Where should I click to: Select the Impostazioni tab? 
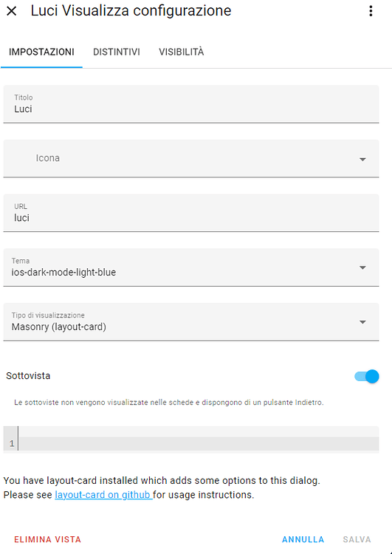41,52
